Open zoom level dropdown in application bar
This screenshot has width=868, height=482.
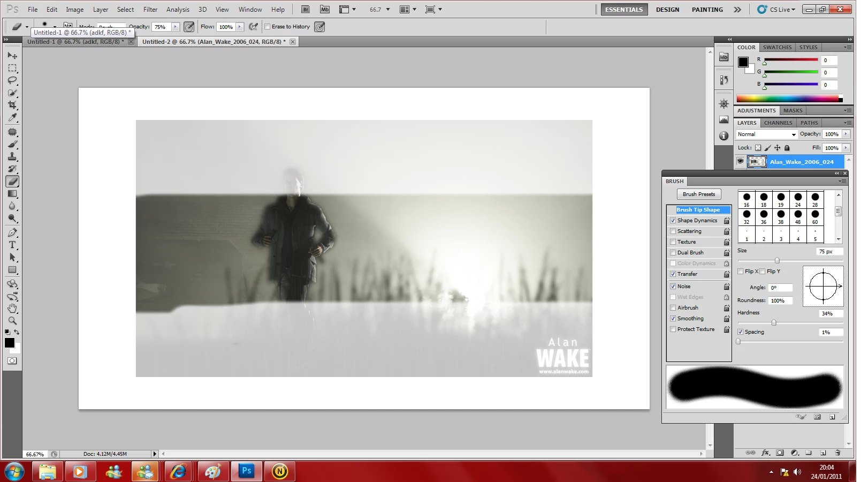pos(388,9)
